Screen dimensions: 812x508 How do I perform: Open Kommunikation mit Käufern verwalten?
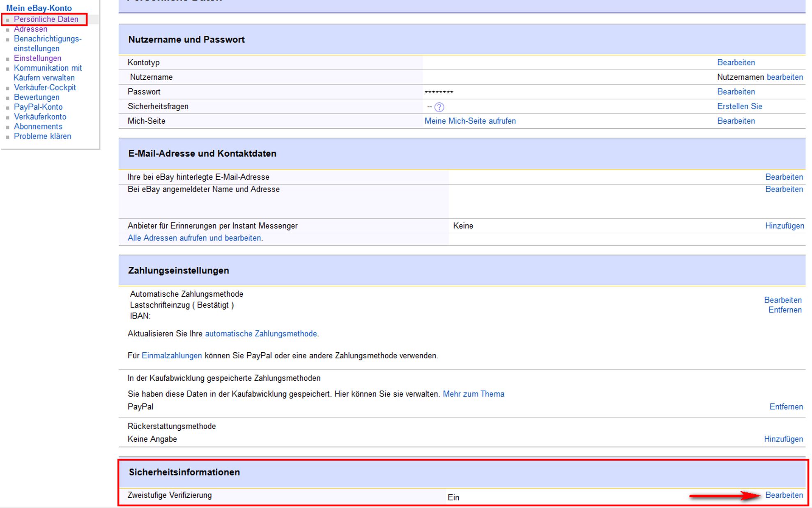[x=48, y=73]
